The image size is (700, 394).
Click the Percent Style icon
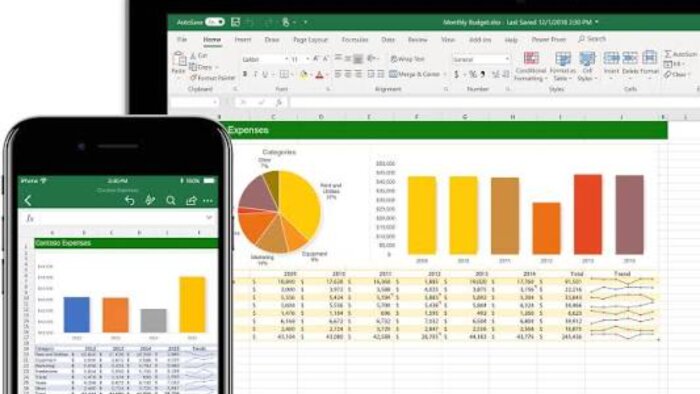(473, 74)
